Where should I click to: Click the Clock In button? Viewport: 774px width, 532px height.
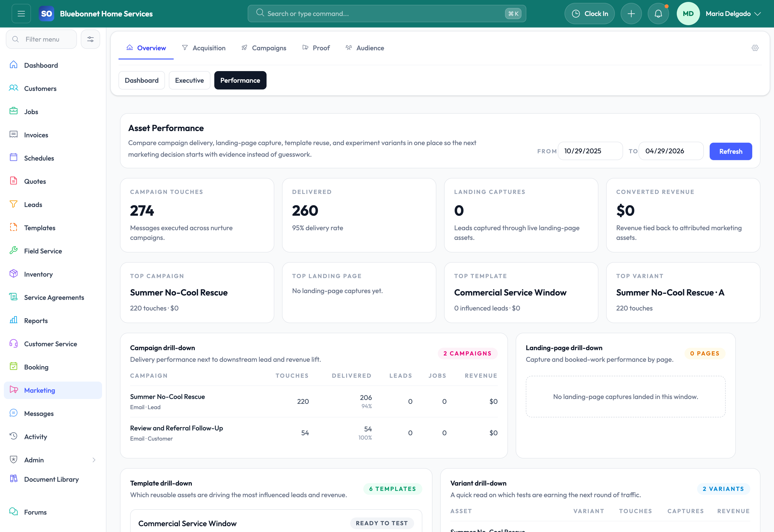[589, 14]
